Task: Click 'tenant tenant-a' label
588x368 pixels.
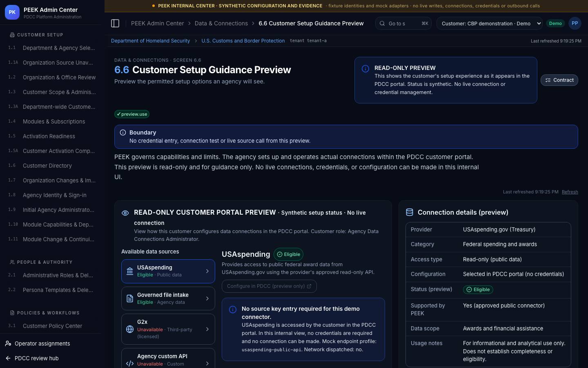Action: [x=308, y=40]
